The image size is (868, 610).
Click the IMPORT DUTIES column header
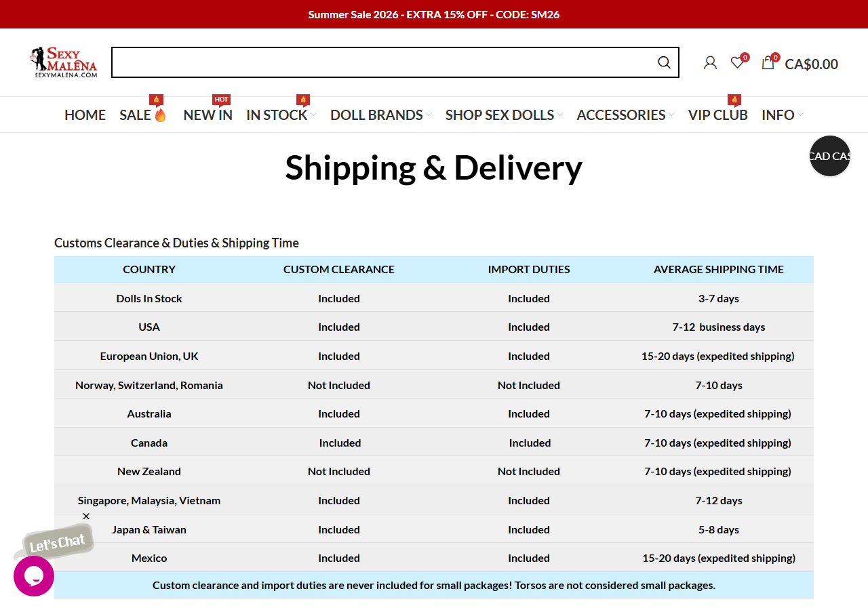[x=529, y=269]
